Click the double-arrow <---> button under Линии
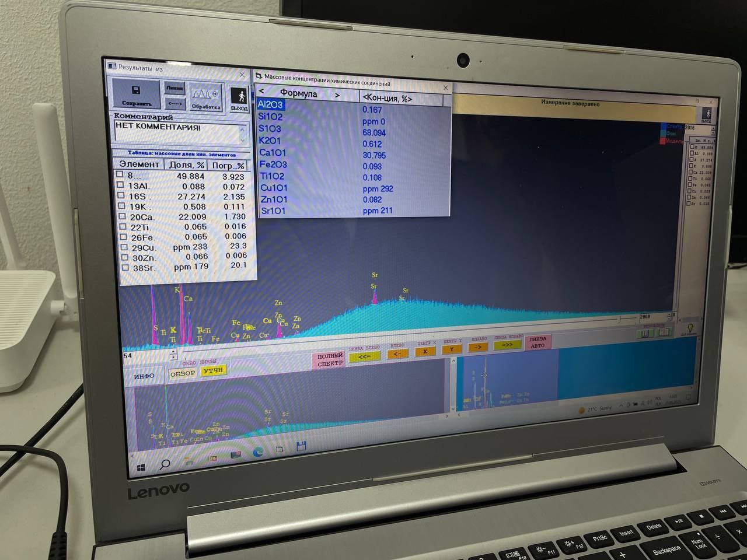This screenshot has height=560, width=747. click(175, 103)
